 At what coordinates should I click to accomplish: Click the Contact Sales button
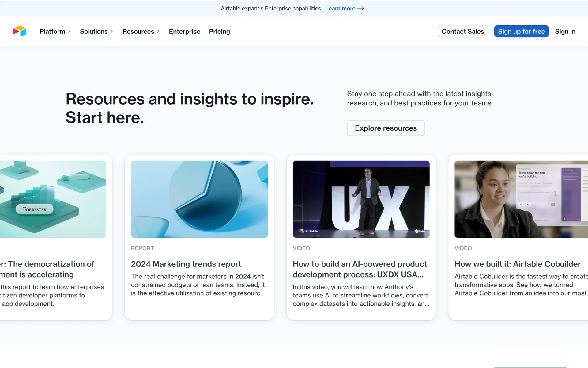point(462,31)
